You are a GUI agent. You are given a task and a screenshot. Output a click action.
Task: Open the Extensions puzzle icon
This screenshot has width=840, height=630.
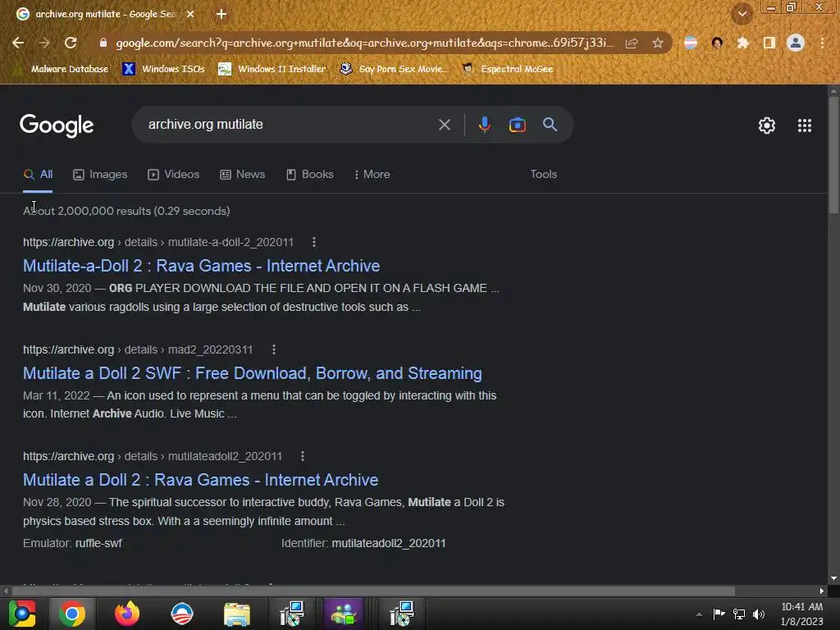[x=742, y=43]
